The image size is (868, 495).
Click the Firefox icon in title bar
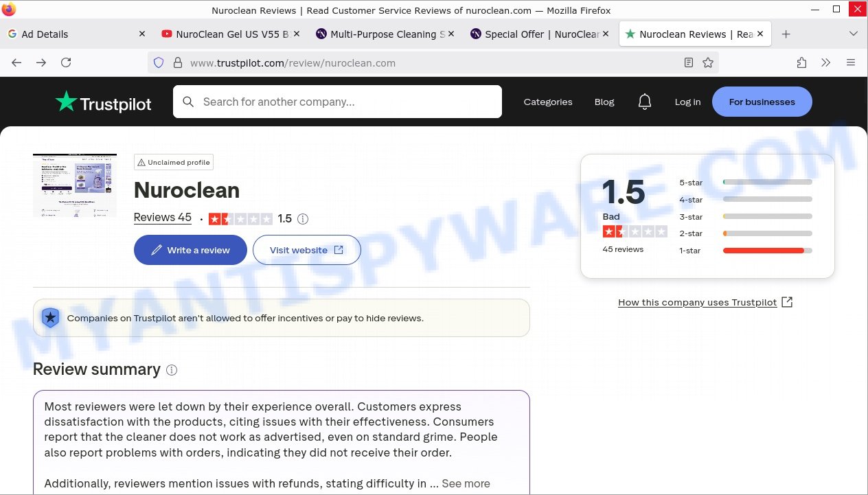pos(9,10)
